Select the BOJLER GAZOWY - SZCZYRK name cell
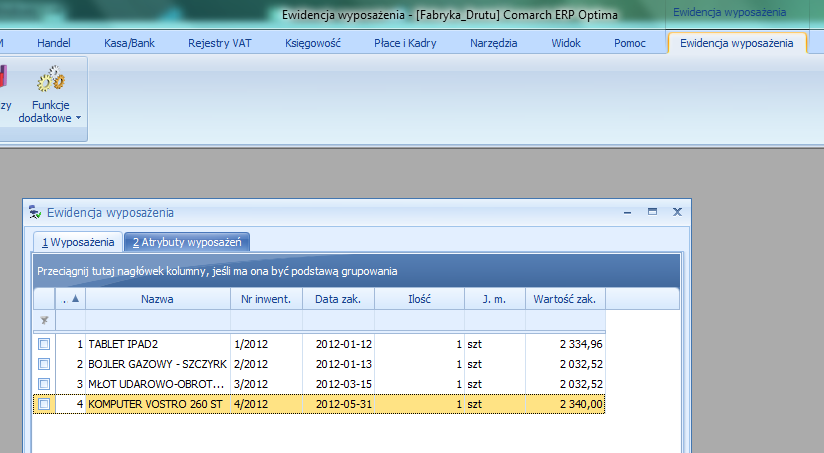The image size is (824, 453). (158, 364)
